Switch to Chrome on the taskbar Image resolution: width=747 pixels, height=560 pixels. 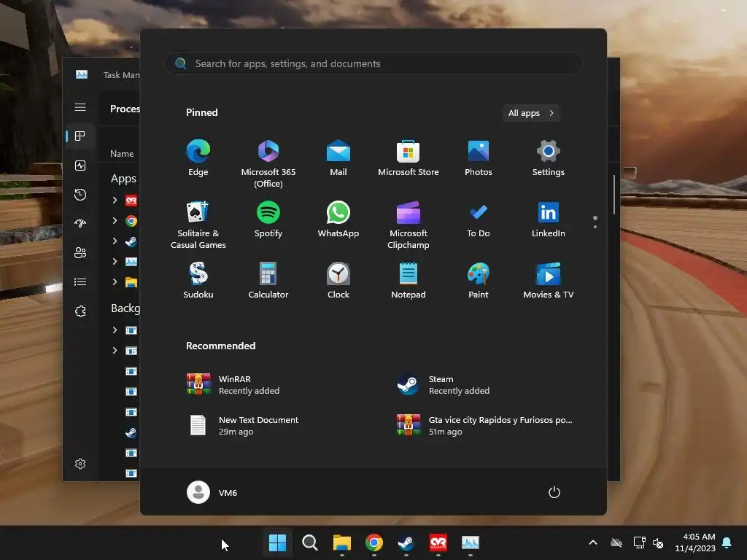pos(374,542)
